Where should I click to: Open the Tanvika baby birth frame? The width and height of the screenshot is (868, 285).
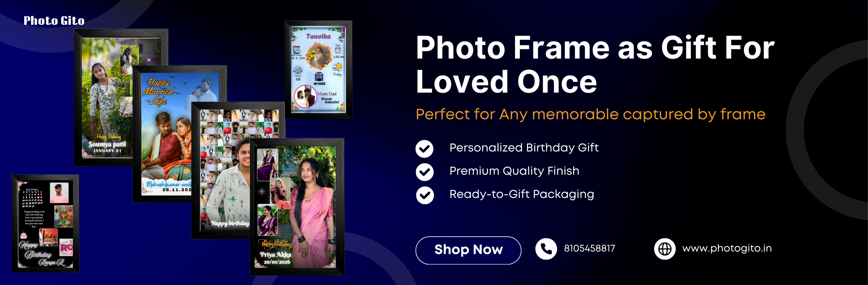pyautogui.click(x=318, y=69)
